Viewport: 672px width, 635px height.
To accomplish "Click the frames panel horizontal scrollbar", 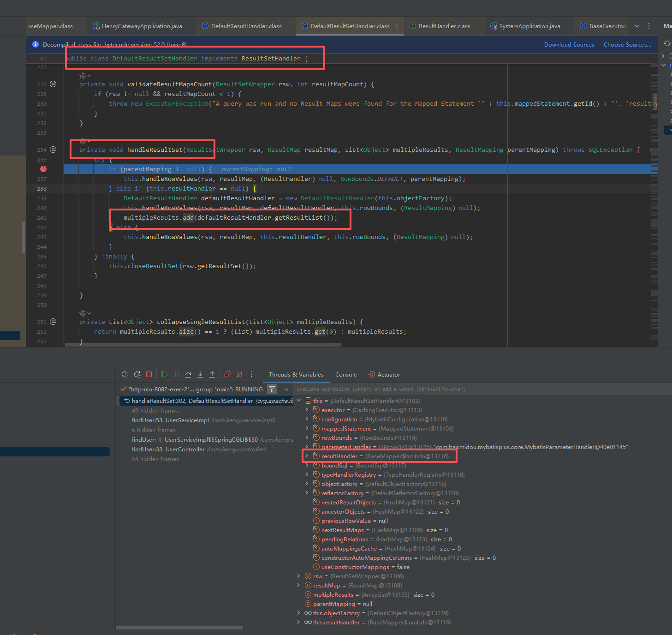I will (179, 627).
